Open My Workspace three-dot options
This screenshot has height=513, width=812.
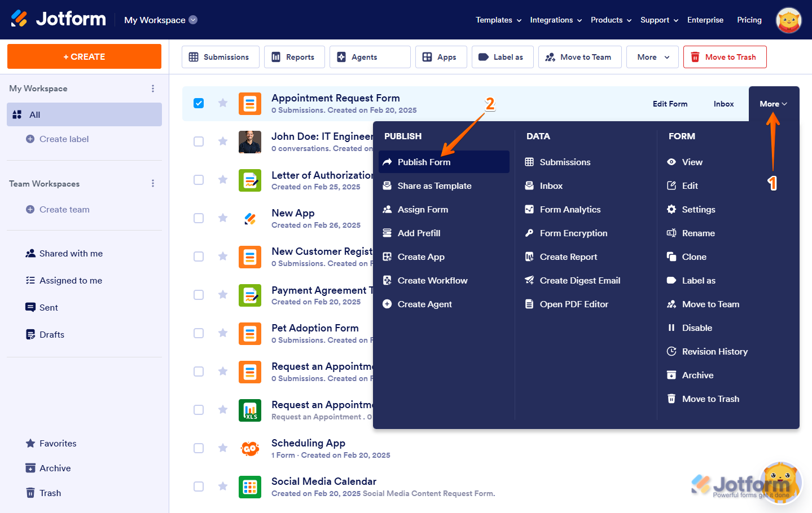click(x=153, y=89)
